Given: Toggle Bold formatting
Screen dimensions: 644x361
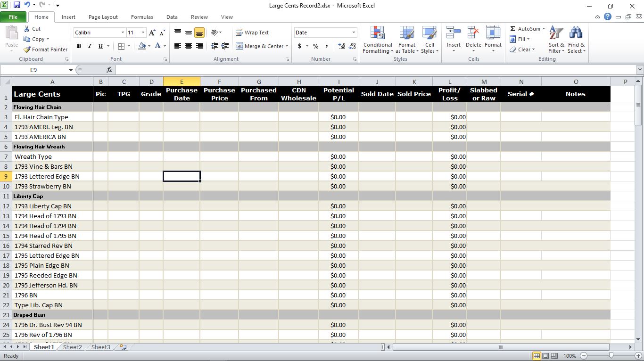Looking at the screenshot, I should tap(79, 46).
